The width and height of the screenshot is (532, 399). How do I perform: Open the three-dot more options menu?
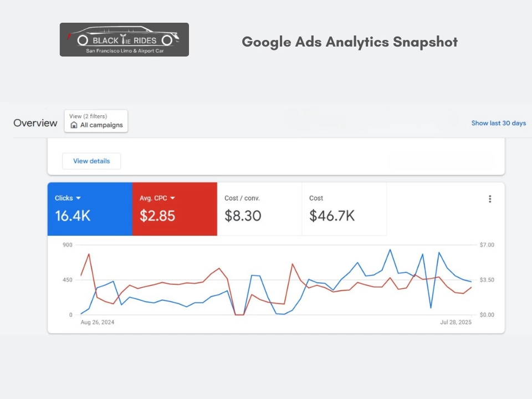[x=489, y=199]
